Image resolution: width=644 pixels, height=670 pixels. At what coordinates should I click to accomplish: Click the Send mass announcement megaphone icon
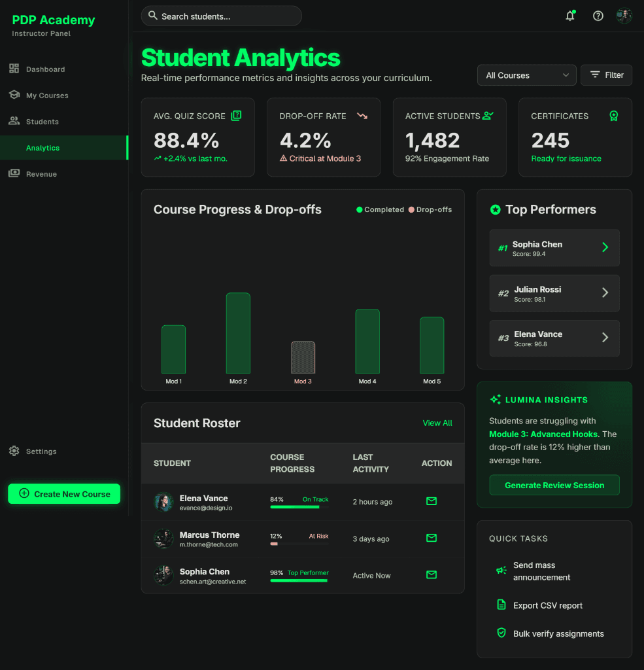point(501,571)
